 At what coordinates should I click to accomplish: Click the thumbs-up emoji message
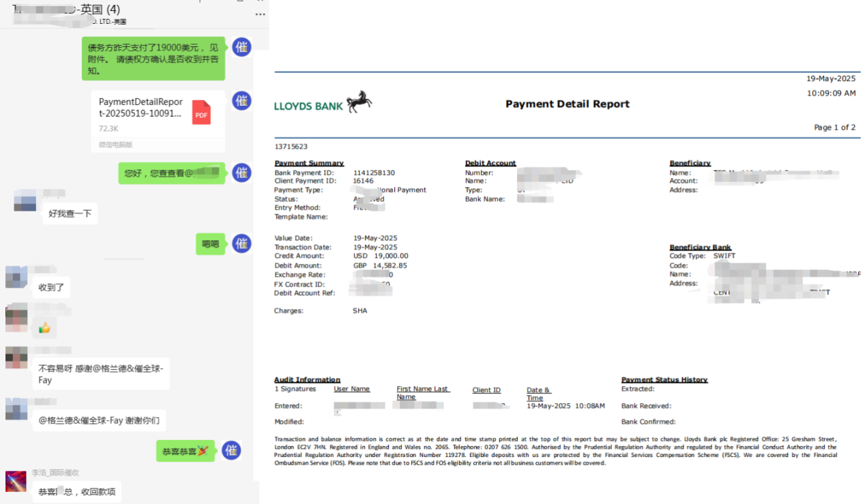[44, 329]
